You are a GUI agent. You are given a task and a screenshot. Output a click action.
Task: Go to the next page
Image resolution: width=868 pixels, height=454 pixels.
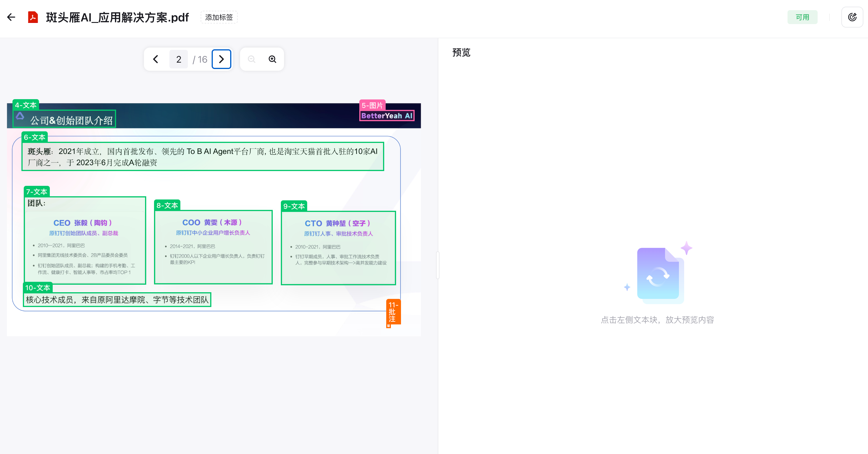[x=221, y=59]
